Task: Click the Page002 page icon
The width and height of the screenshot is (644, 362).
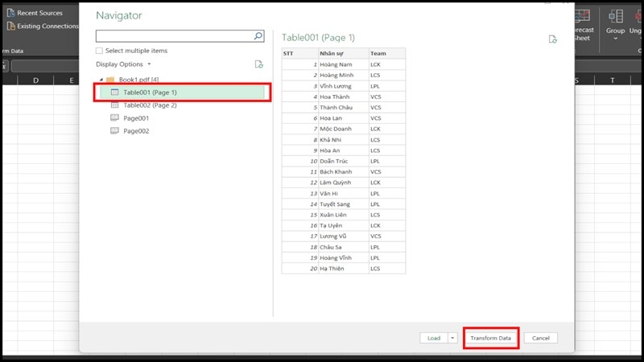Action: point(114,131)
